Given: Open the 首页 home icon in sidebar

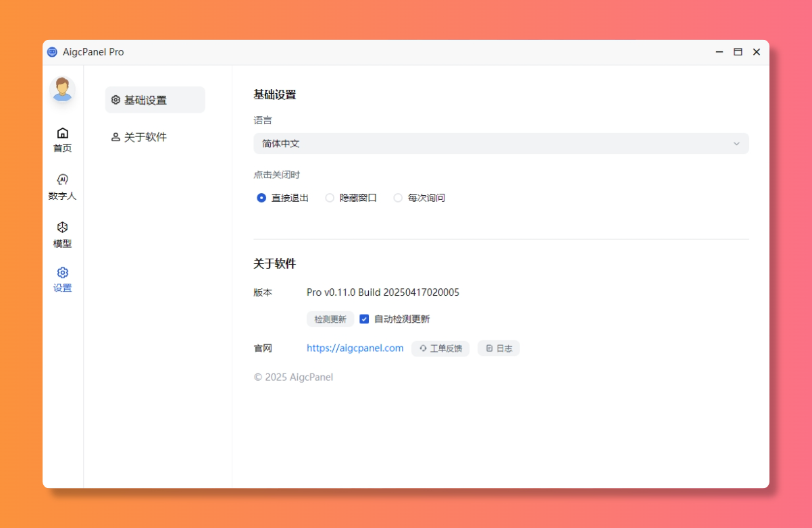Looking at the screenshot, I should (62, 133).
